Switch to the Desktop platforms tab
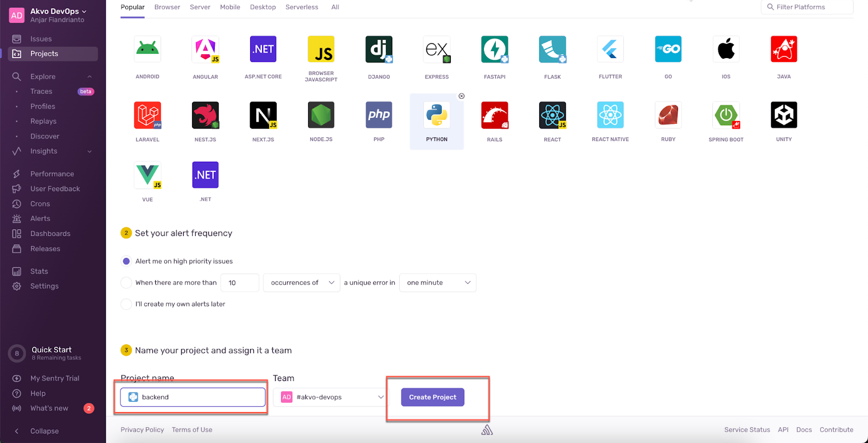 coord(263,7)
